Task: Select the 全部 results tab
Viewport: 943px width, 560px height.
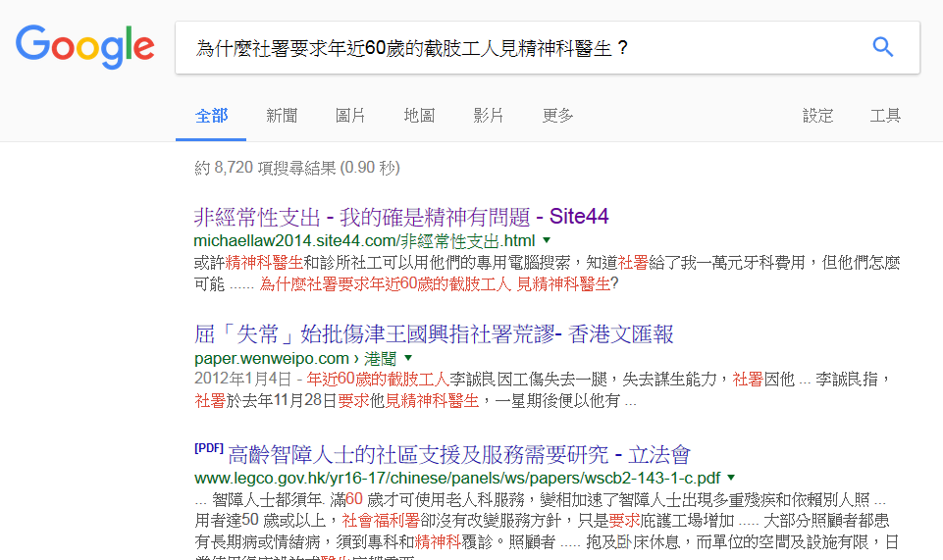Action: [211, 116]
